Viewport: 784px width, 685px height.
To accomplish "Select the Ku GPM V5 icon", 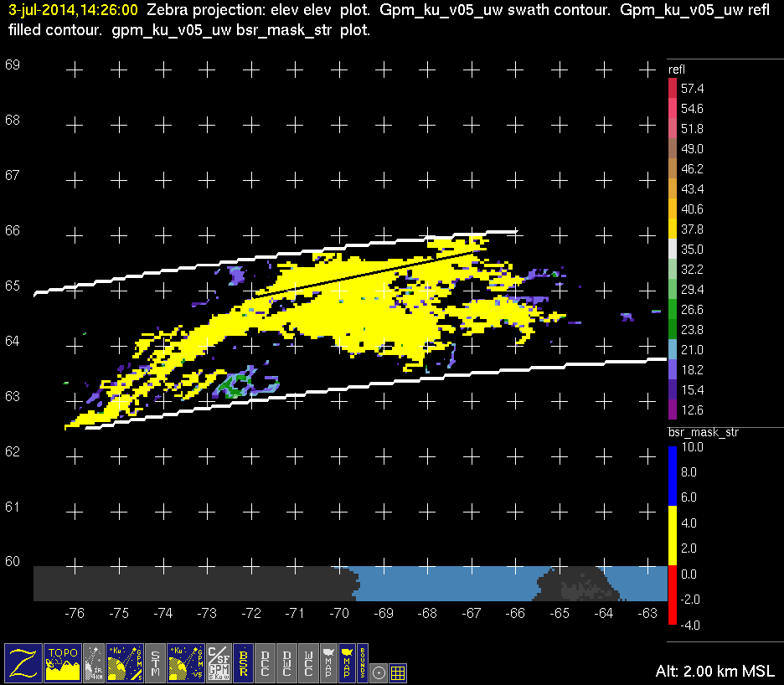I will pyautogui.click(x=185, y=662).
